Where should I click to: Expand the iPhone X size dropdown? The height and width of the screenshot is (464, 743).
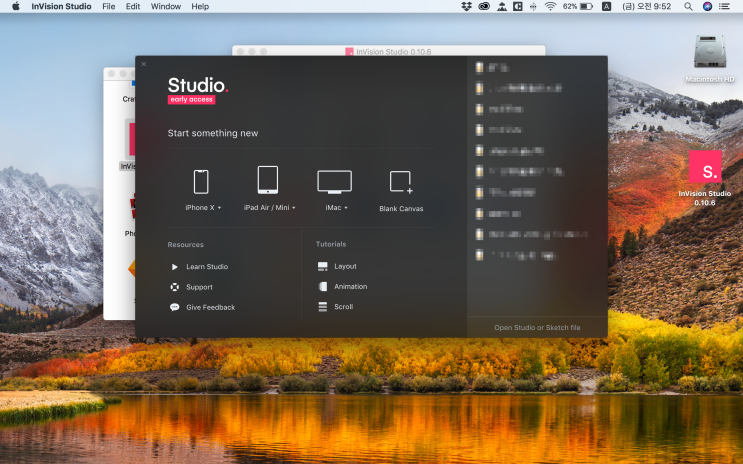point(219,208)
